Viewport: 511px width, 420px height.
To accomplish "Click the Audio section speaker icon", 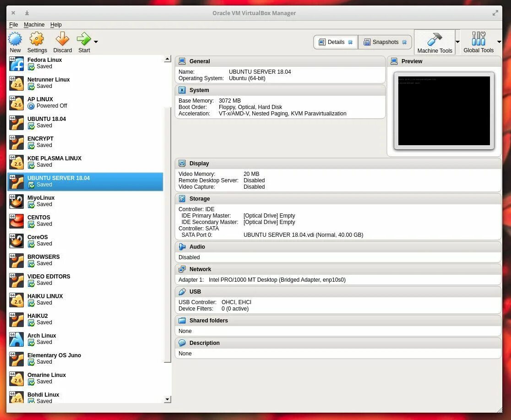I will click(182, 247).
